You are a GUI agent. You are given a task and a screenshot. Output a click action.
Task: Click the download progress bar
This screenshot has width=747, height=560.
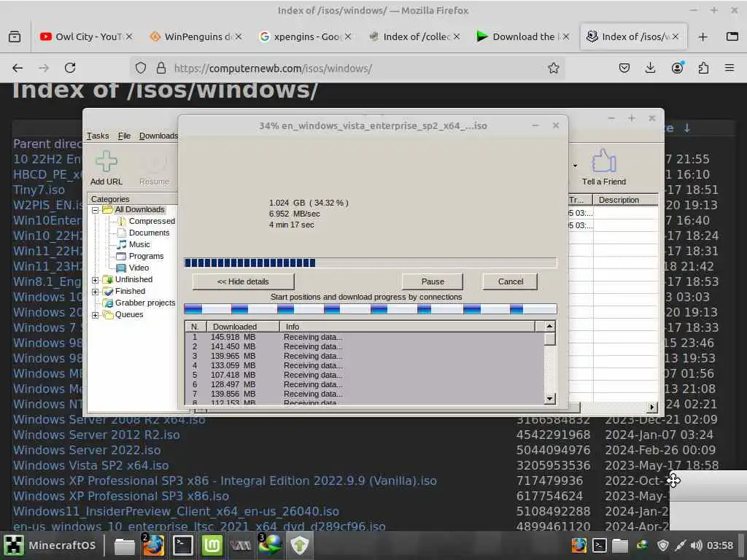tap(370, 262)
